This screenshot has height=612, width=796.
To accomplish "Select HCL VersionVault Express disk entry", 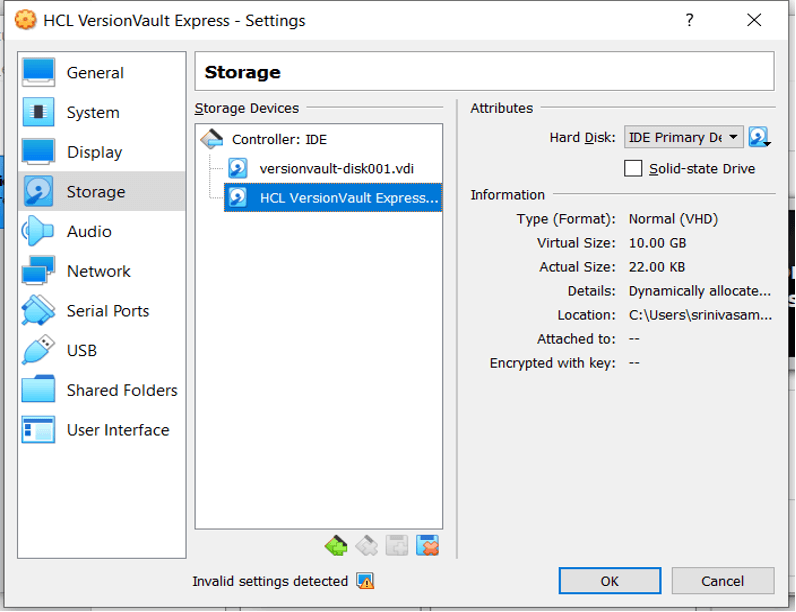I will click(x=333, y=198).
